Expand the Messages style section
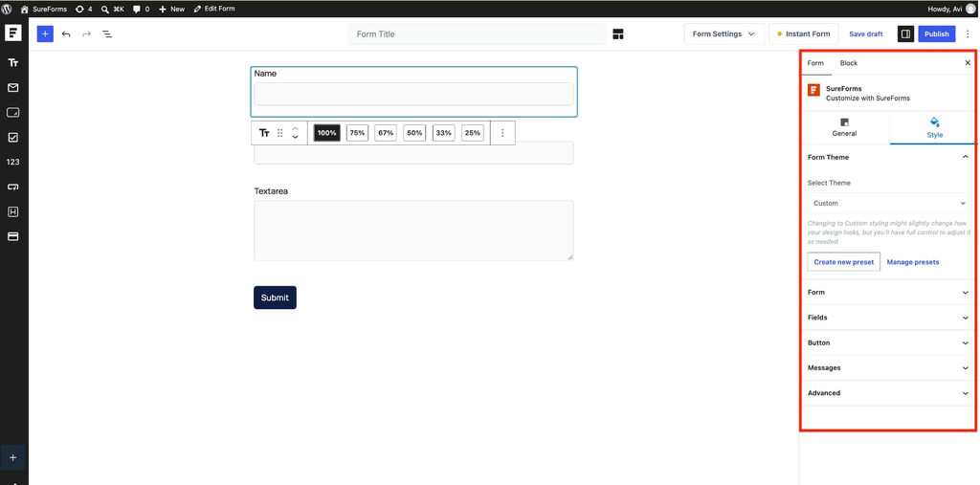This screenshot has height=485, width=980. click(x=888, y=368)
